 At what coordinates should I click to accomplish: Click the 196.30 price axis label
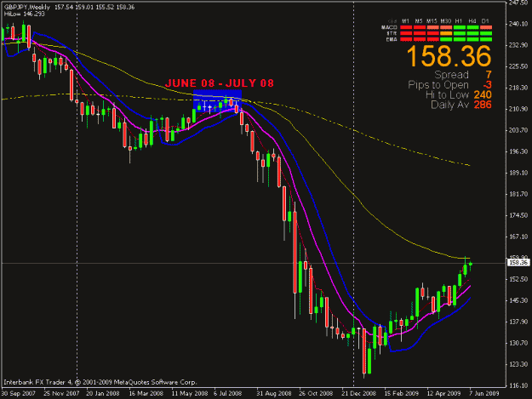coord(518,151)
